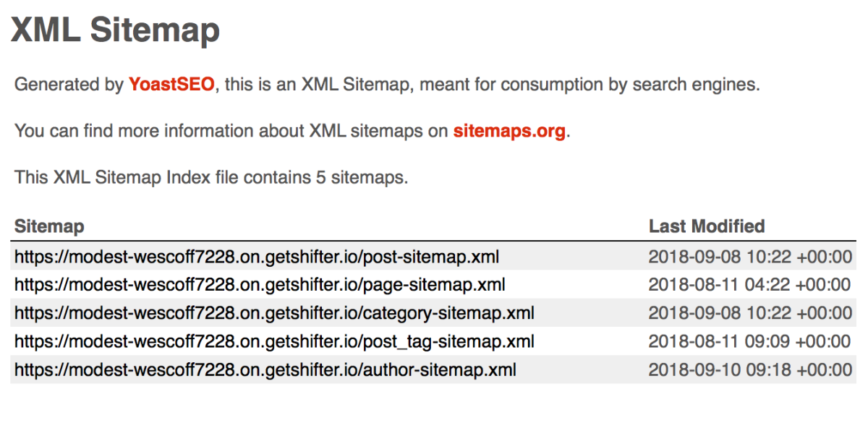
Task: Click the XML Sitemap page heading
Action: [x=116, y=30]
